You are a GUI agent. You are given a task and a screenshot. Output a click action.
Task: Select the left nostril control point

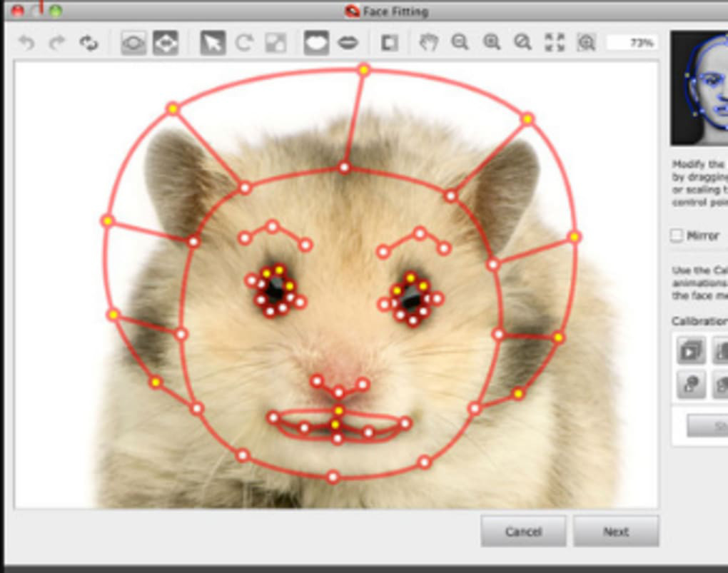(x=317, y=381)
